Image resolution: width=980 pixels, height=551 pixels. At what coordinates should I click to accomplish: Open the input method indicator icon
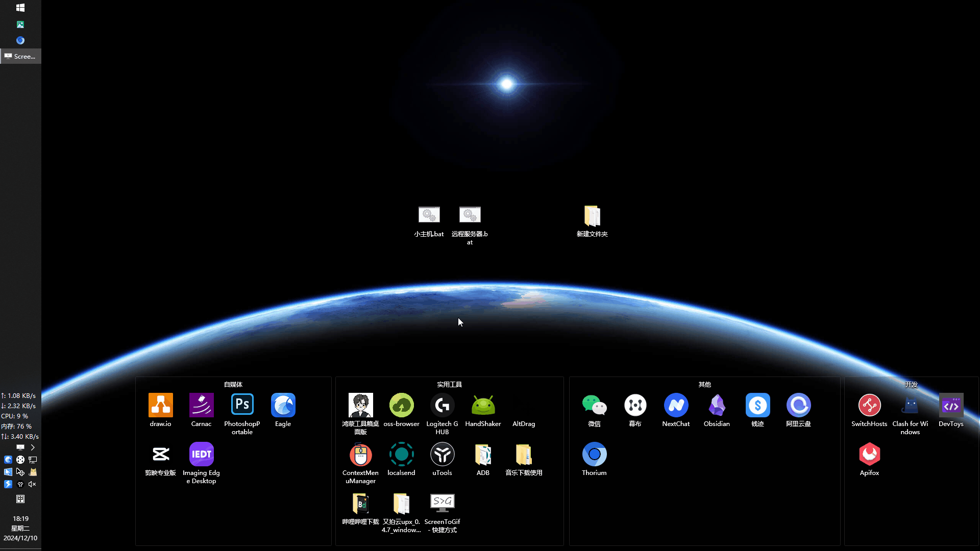[x=20, y=499]
